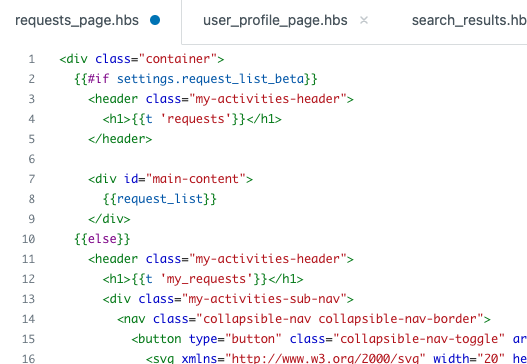Switch to the requests_page.hbs tab
Image resolution: width=527 pixels, height=364 pixels.
[x=77, y=21]
